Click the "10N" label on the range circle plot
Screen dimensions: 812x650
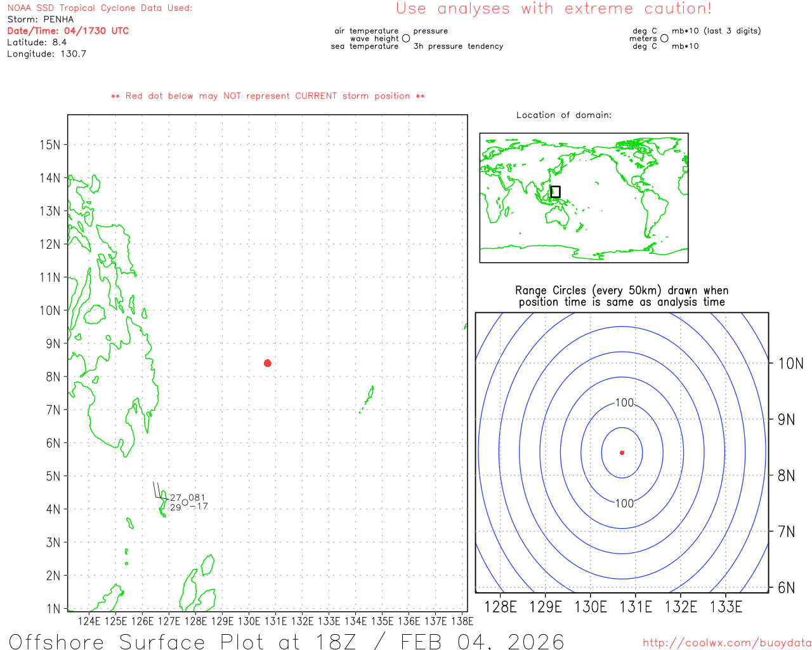click(x=790, y=364)
